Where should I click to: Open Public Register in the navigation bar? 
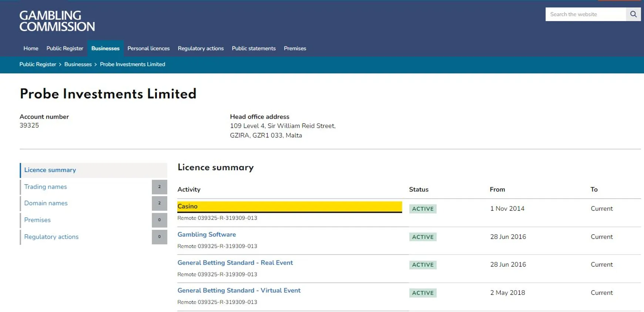pos(65,49)
